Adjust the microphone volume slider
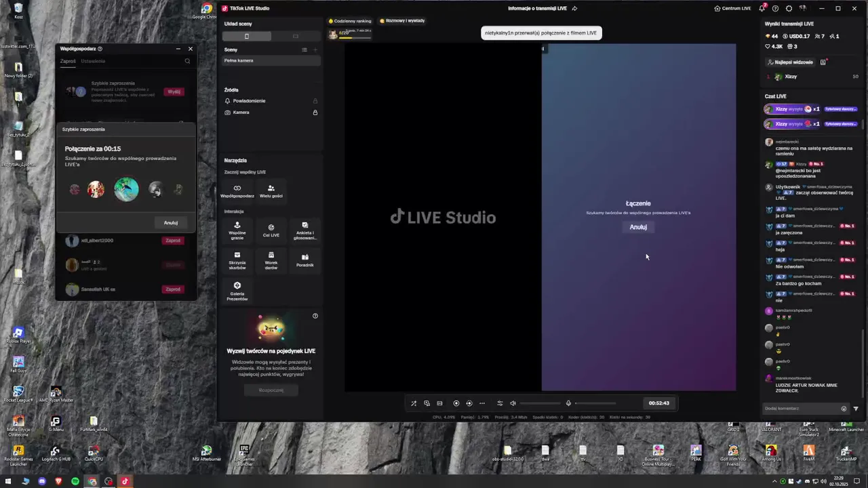This screenshot has width=868, height=488. [595, 403]
